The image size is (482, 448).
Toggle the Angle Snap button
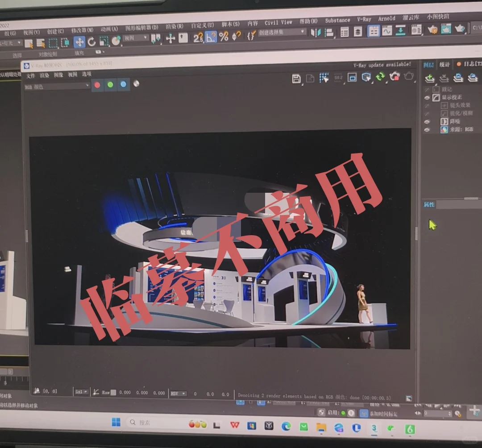click(x=211, y=37)
